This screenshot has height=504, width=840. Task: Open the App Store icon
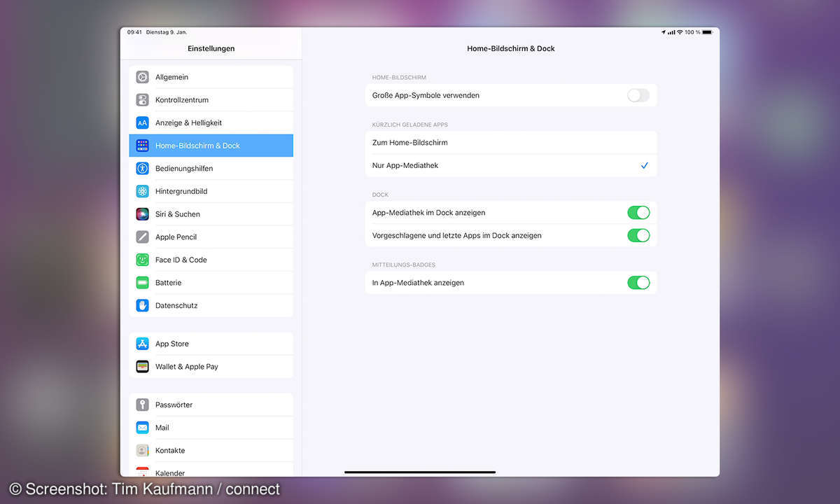pyautogui.click(x=142, y=344)
